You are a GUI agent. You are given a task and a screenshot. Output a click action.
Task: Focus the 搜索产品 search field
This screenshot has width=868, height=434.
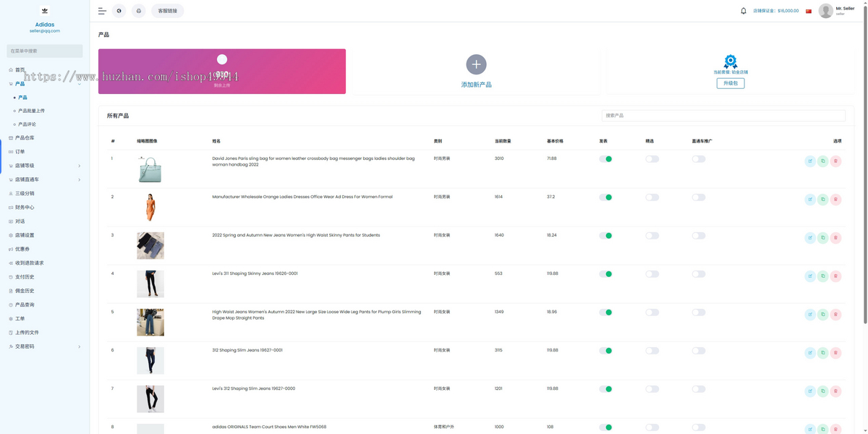point(723,116)
